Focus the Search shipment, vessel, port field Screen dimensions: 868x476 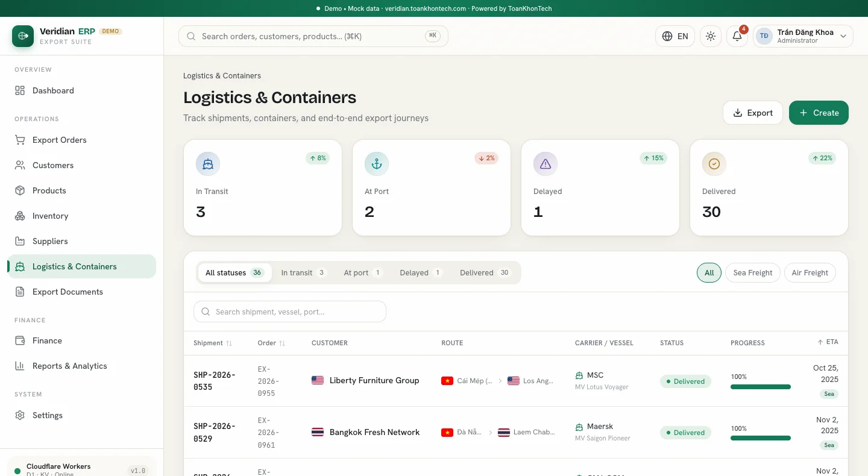point(290,312)
